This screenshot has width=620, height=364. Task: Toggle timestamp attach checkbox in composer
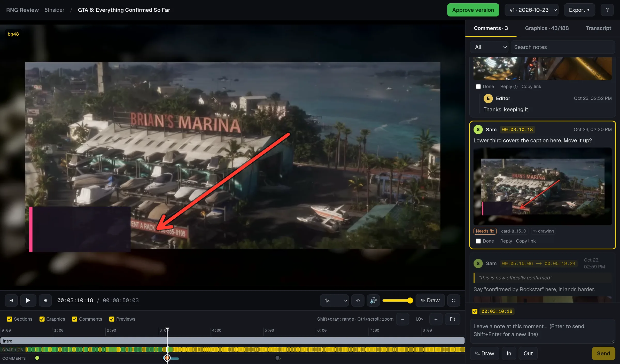pos(475,311)
